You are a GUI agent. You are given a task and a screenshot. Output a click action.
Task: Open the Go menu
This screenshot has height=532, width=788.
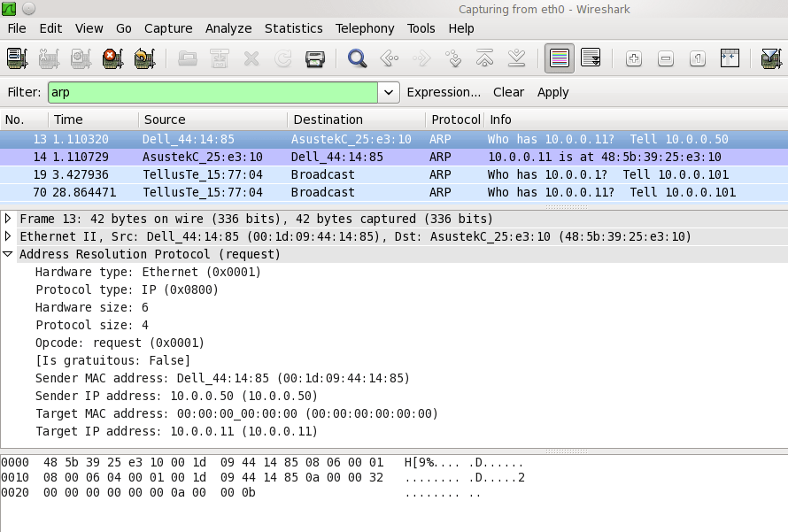124,28
